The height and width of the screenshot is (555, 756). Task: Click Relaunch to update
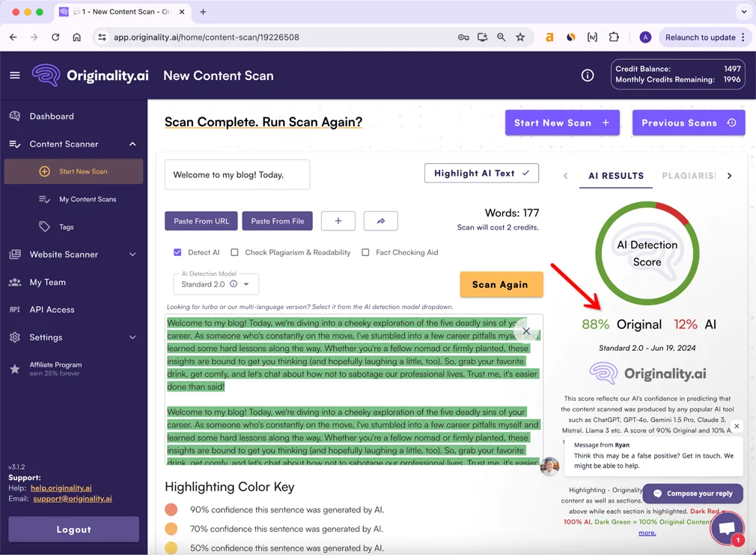[x=700, y=37]
